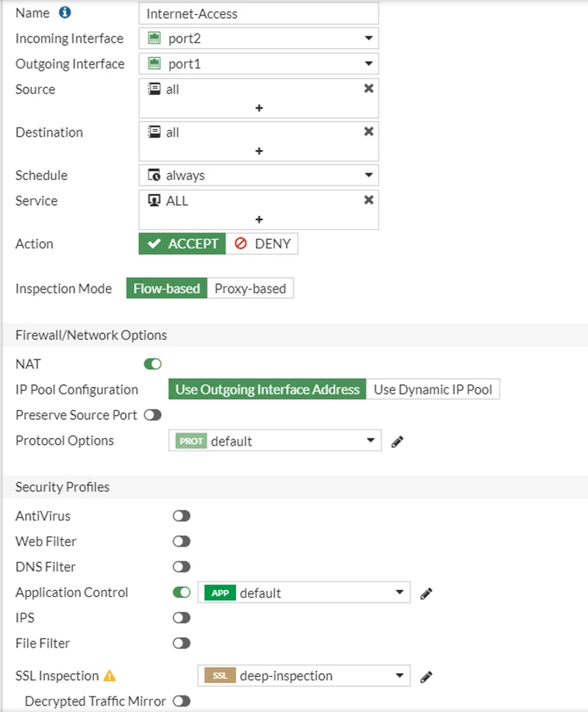Choose Flow-based inspection mode

pos(167,288)
